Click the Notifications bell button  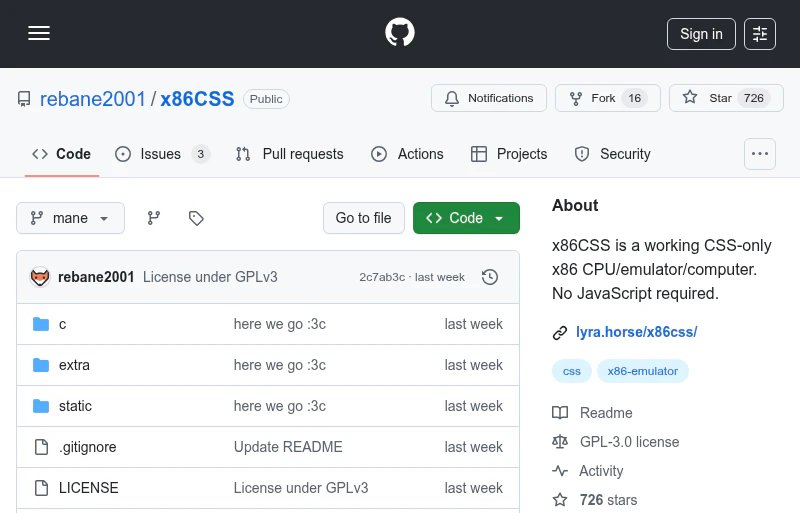[489, 98]
